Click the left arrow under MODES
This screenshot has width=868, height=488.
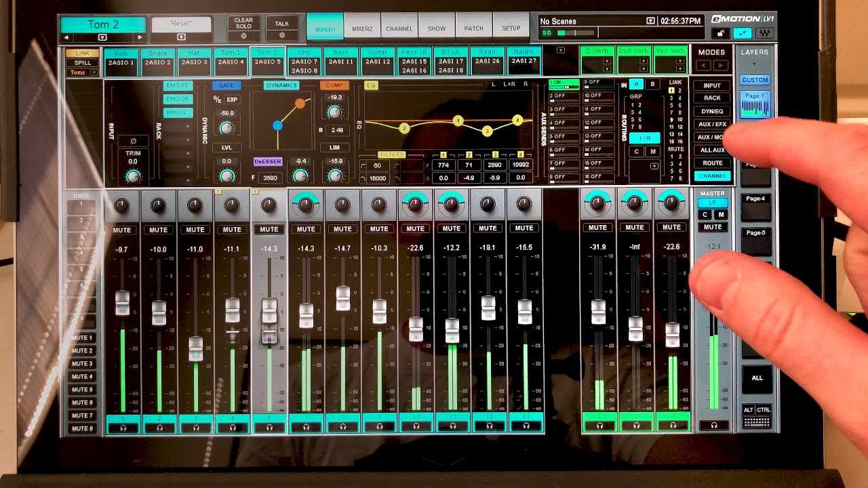tap(703, 66)
